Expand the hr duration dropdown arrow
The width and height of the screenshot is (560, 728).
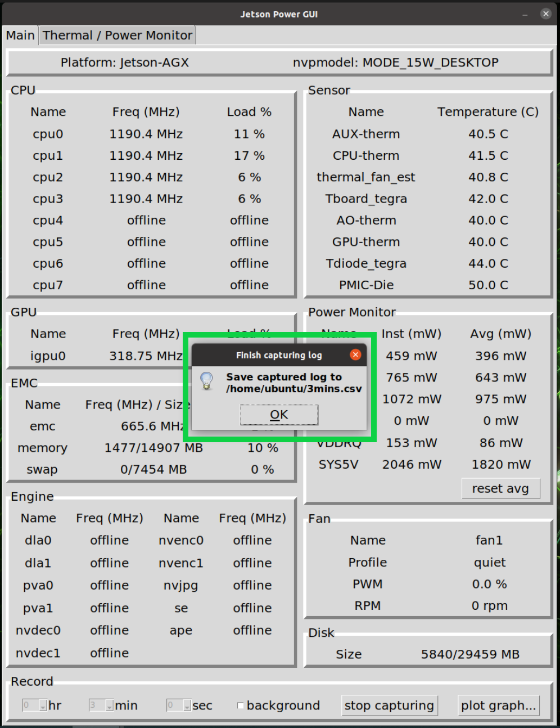point(43,705)
